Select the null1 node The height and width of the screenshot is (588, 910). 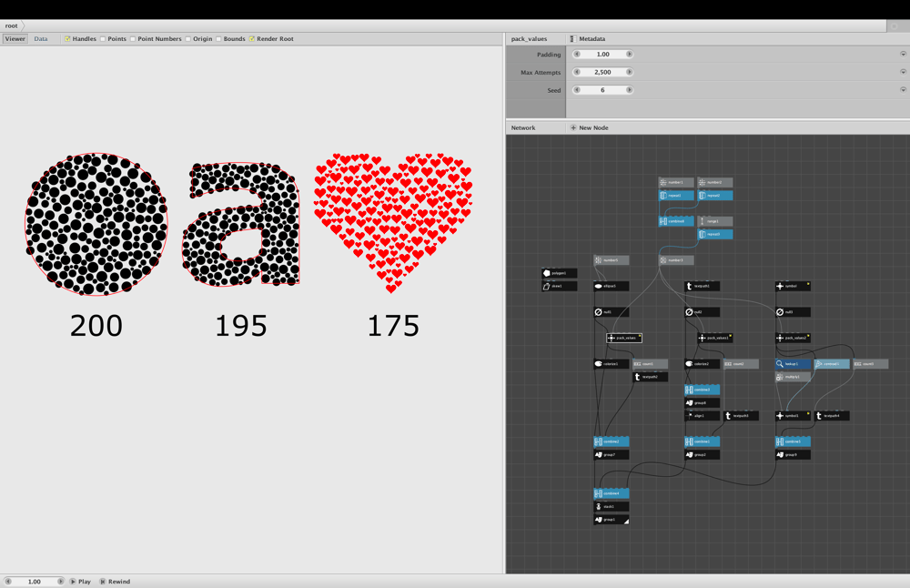pos(612,311)
